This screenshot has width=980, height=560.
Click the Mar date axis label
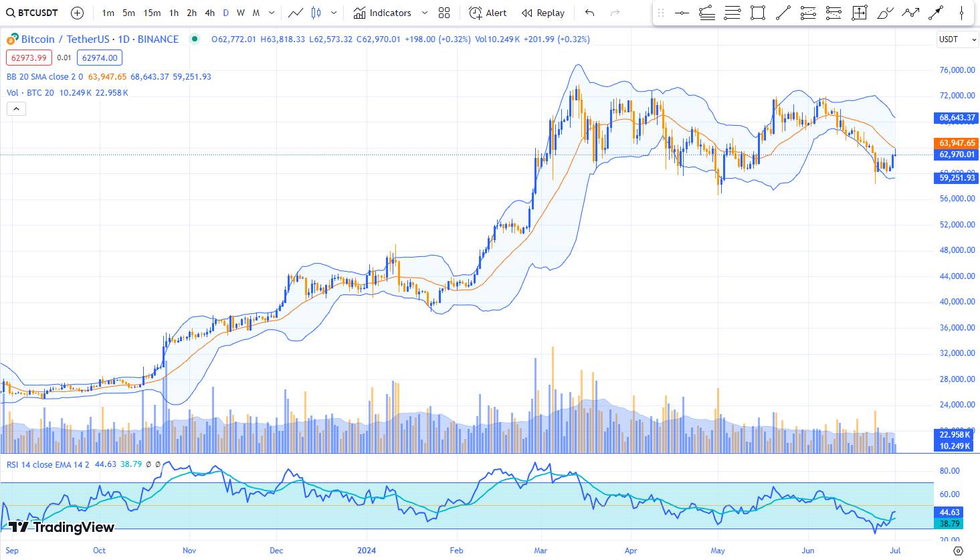pos(541,551)
